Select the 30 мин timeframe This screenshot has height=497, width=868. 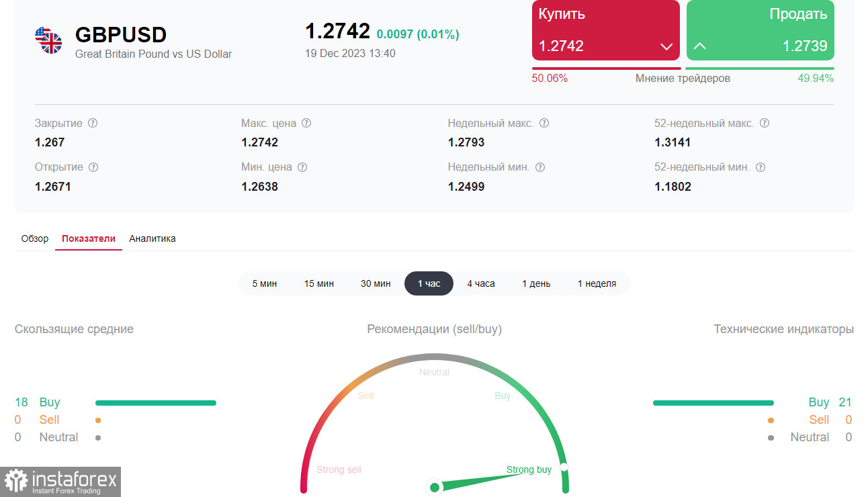click(376, 283)
